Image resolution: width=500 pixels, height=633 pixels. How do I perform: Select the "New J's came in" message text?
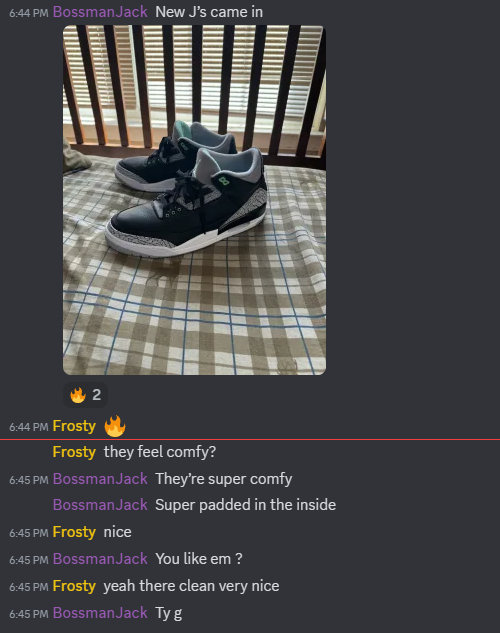(x=209, y=12)
